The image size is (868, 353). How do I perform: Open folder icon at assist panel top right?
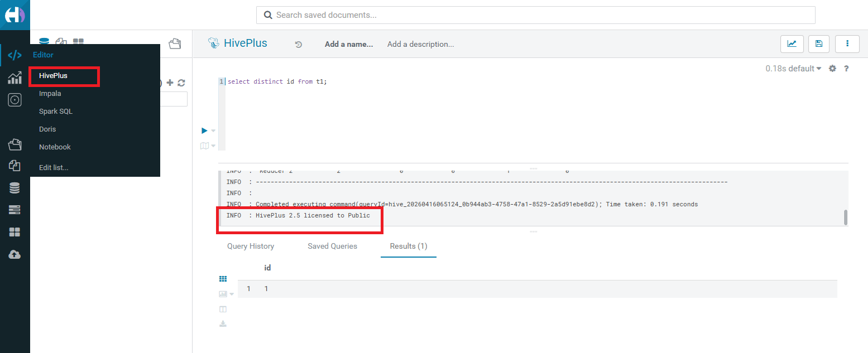tap(175, 43)
